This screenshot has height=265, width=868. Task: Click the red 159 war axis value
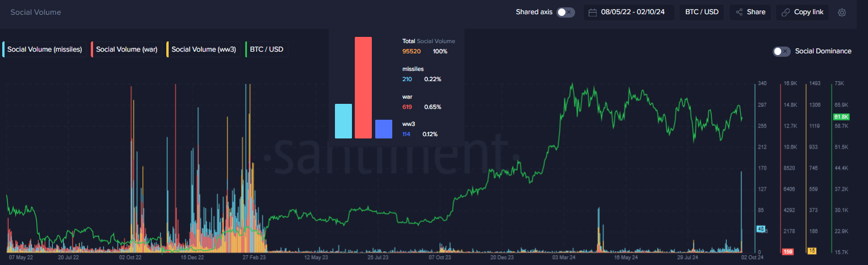[787, 251]
